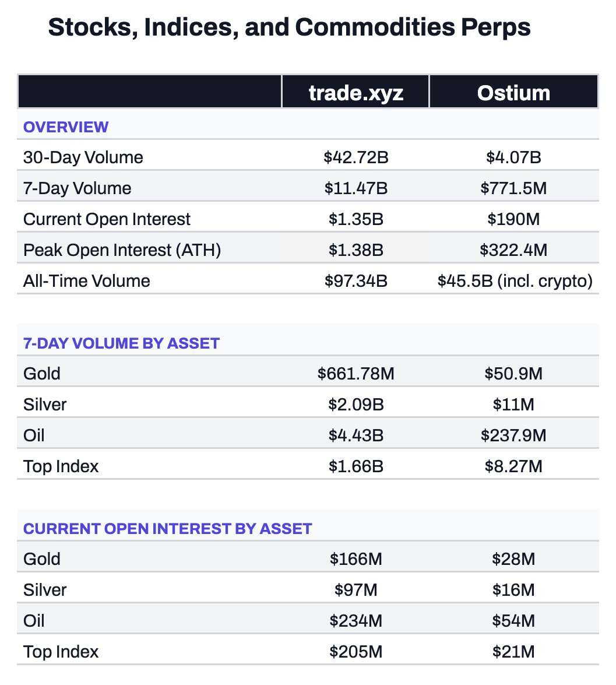Select the CURRENT OPEN INTEREST BY ASSET heading

[x=168, y=529]
